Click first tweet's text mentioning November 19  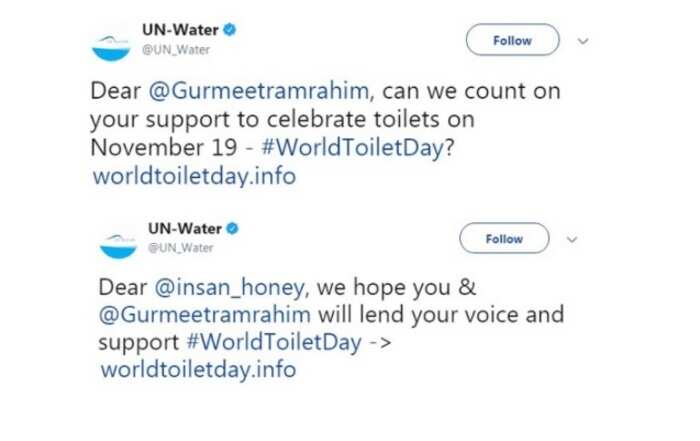click(x=325, y=119)
